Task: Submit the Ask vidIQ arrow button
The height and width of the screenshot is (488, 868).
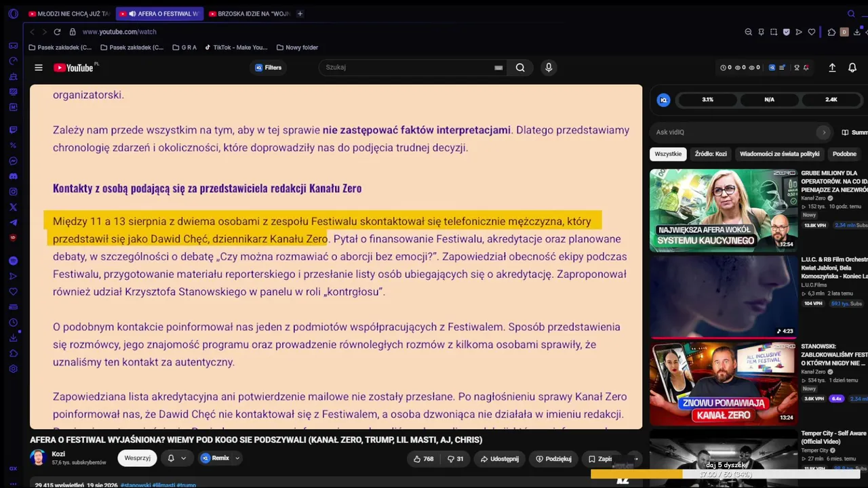Action: (x=824, y=132)
